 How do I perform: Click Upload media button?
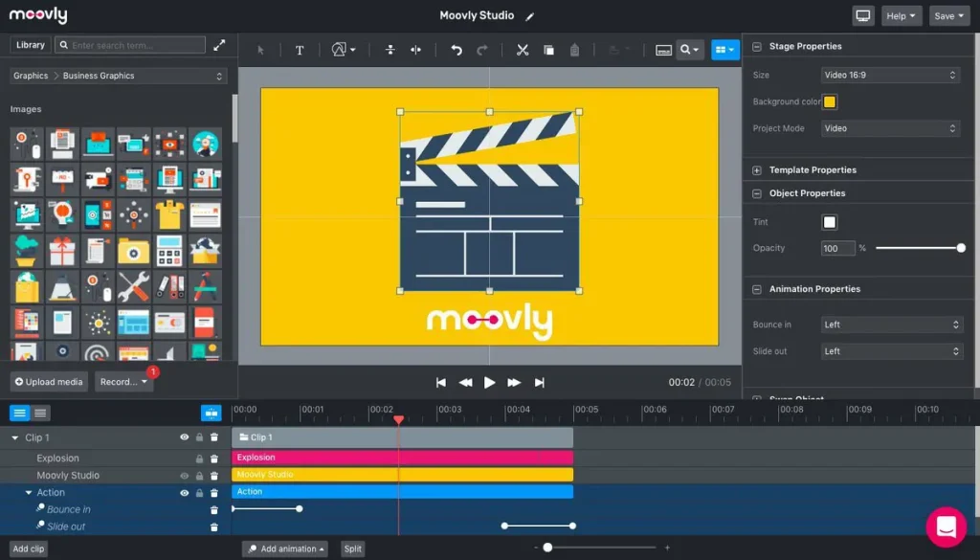49,381
